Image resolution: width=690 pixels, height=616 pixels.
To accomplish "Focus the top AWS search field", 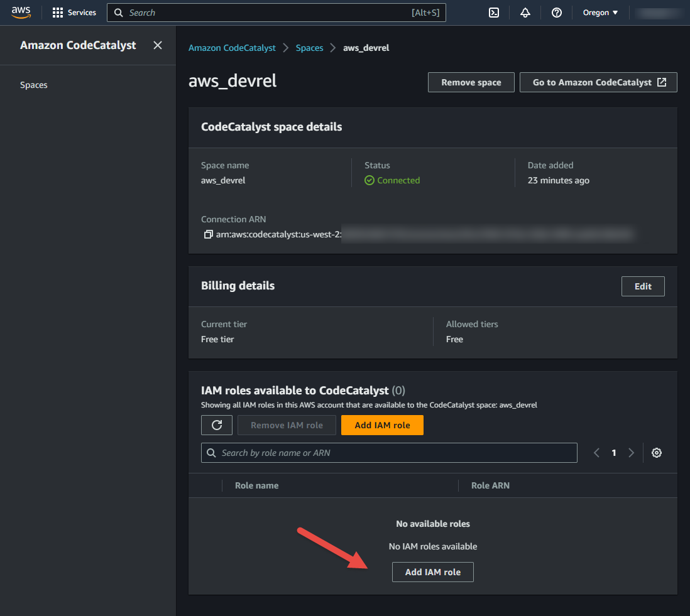I will (276, 13).
